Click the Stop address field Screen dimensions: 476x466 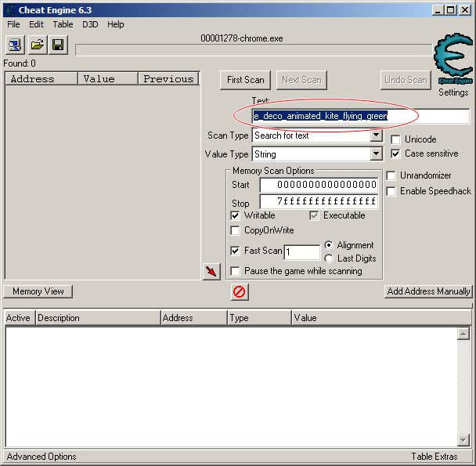(319, 201)
